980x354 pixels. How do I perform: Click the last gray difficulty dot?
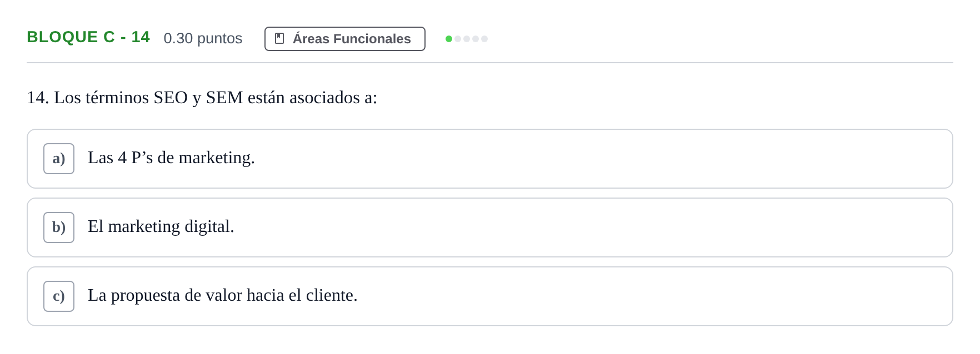[484, 39]
